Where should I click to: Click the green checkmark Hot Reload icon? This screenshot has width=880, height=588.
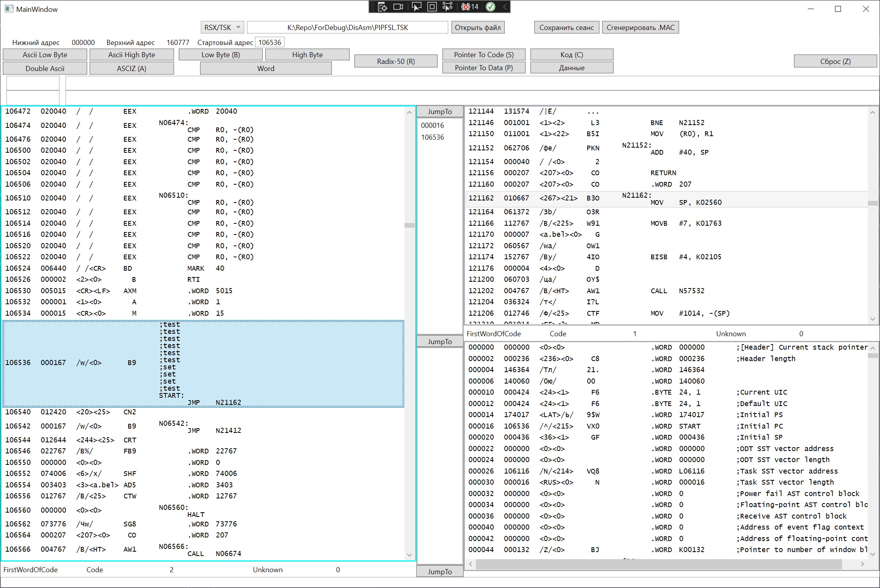click(x=490, y=7)
